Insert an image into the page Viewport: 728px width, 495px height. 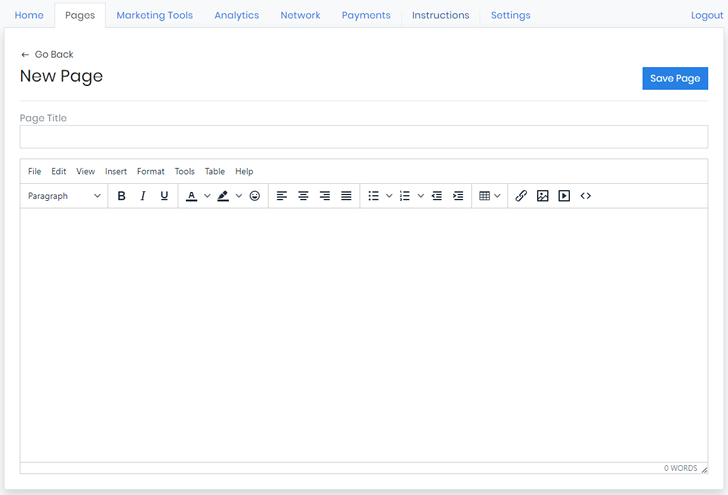[542, 196]
